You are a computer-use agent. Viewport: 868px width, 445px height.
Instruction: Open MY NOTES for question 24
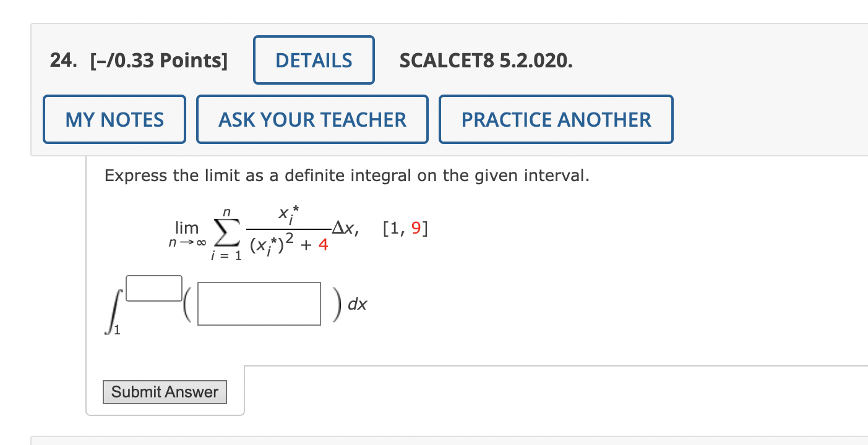(114, 119)
